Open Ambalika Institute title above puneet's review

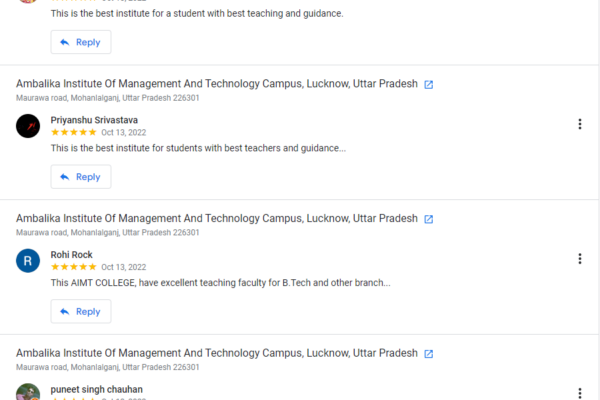[217, 353]
